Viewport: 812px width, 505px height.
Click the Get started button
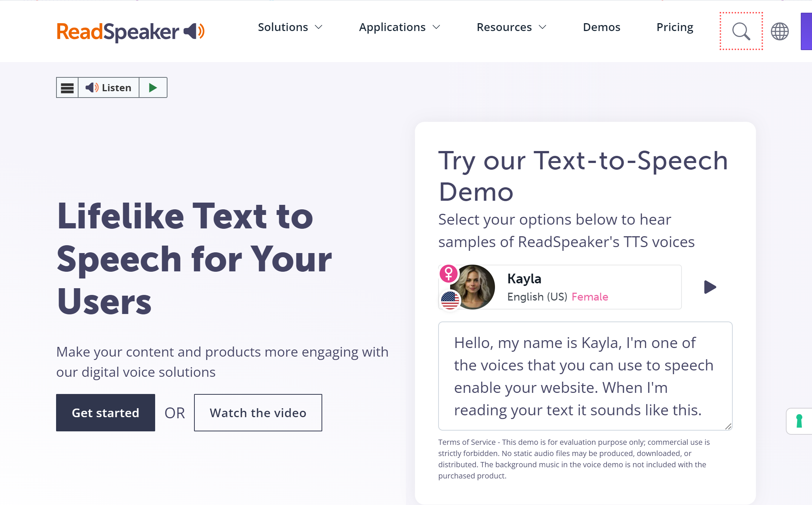click(105, 413)
